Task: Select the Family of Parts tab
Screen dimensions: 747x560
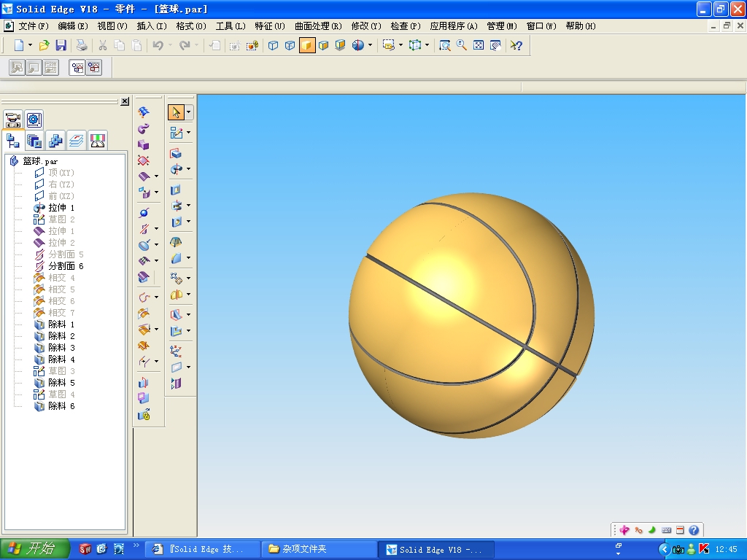Action: point(55,141)
